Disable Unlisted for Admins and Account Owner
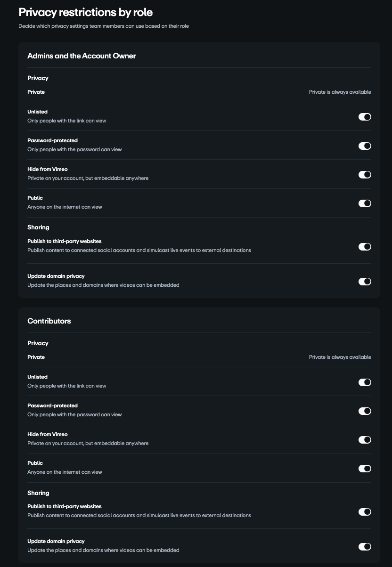Screen dimensions: 392x567 click(365, 117)
